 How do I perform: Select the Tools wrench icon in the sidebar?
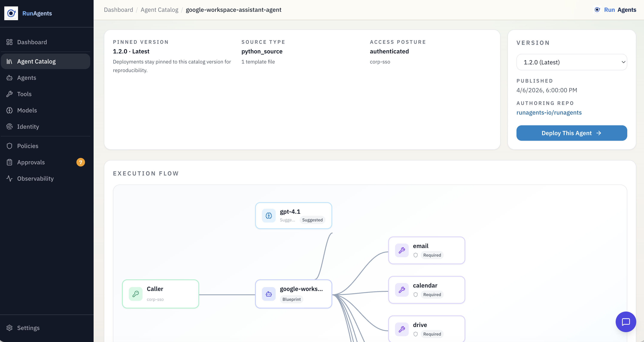coord(9,94)
